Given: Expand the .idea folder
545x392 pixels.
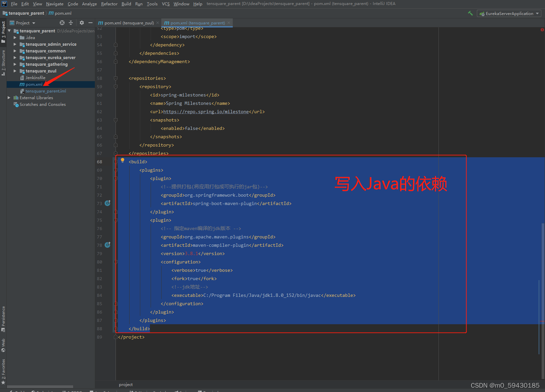Looking at the screenshot, I should coord(15,37).
